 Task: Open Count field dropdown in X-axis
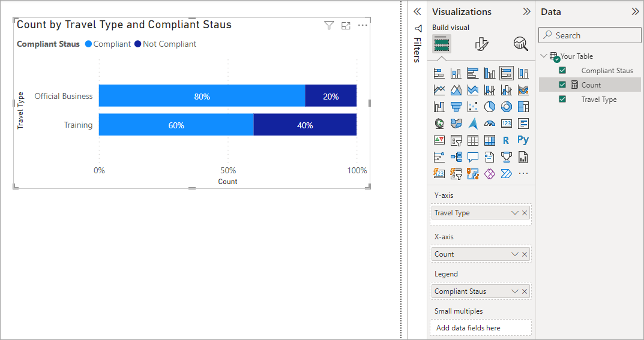click(x=514, y=254)
